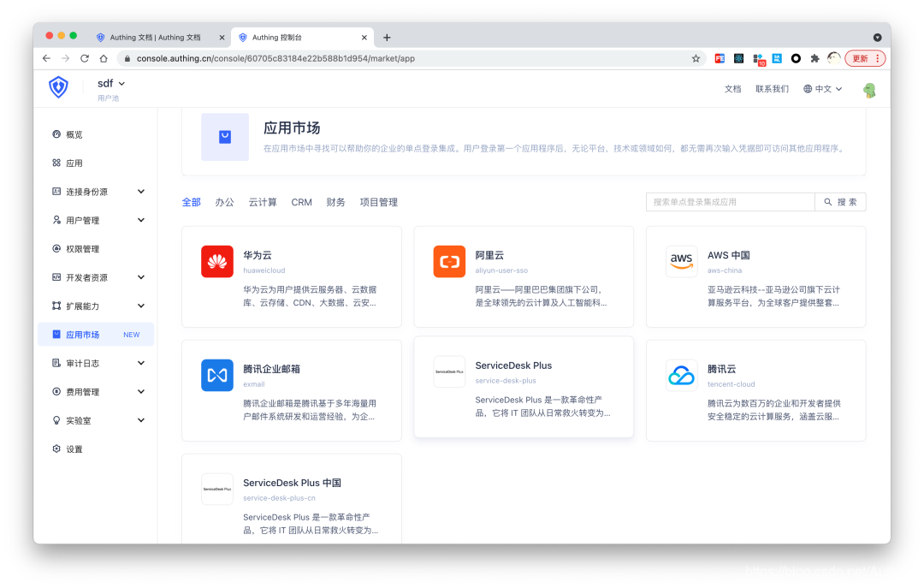Click the 权限管理 sidebar icon
Viewport: 924px width, 588px height.
(56, 249)
